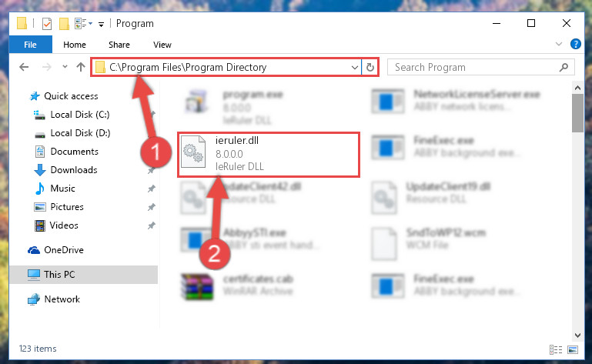Open the Share tab
Screen dimensions: 592x364
click(x=119, y=45)
